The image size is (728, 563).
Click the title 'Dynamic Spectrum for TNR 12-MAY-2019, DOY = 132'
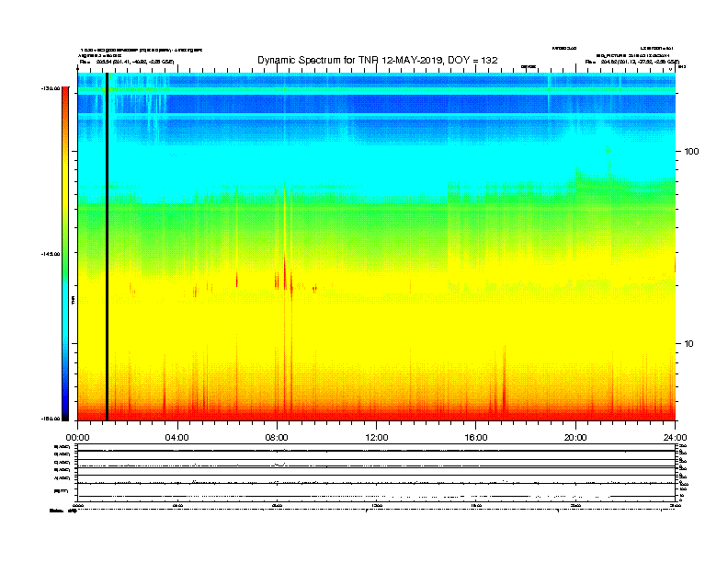click(x=378, y=60)
